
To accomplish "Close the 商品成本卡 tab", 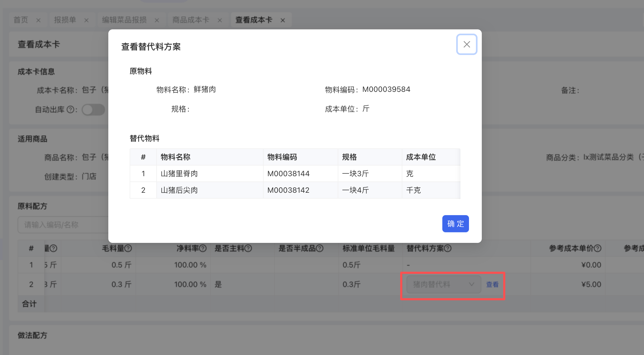I will [x=220, y=20].
